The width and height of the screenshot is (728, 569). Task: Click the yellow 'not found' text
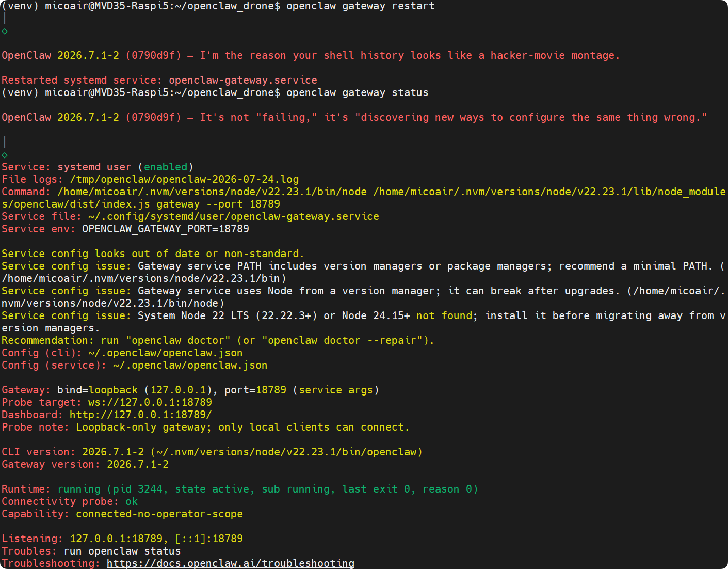point(444,315)
